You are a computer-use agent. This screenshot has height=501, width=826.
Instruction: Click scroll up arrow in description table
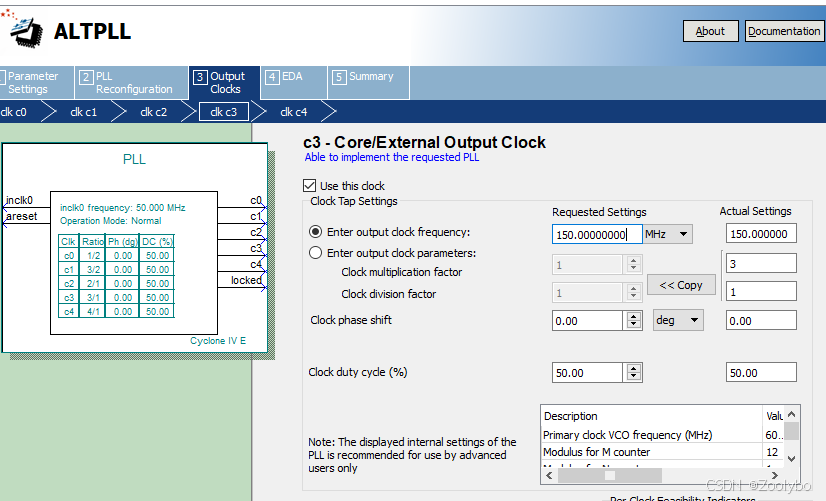(x=792, y=415)
